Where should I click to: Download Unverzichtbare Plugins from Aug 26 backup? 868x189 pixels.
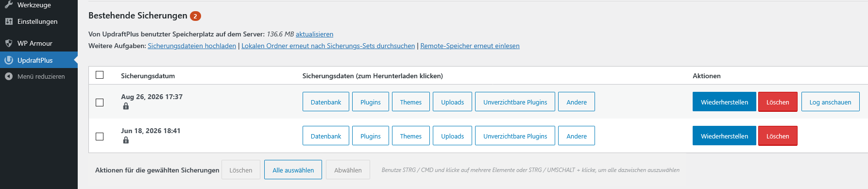coord(515,102)
